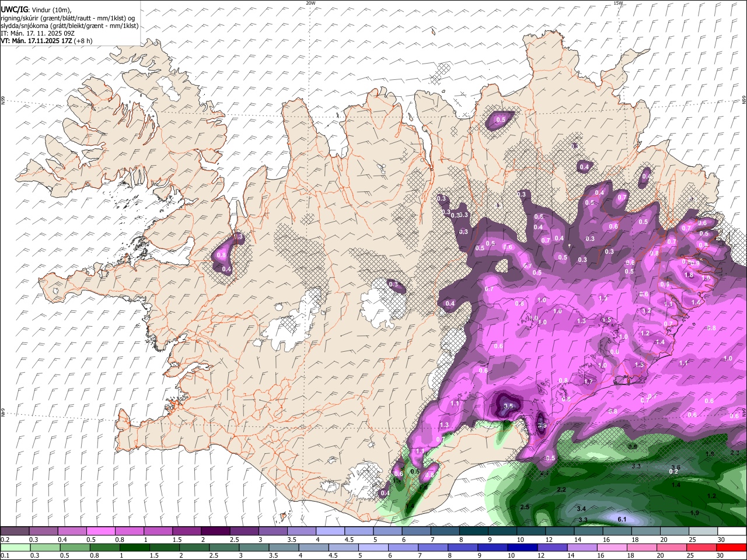Image resolution: width=747 pixels, height=560 pixels.
Task: Click the '20W' longitude label
Action: 310,3
